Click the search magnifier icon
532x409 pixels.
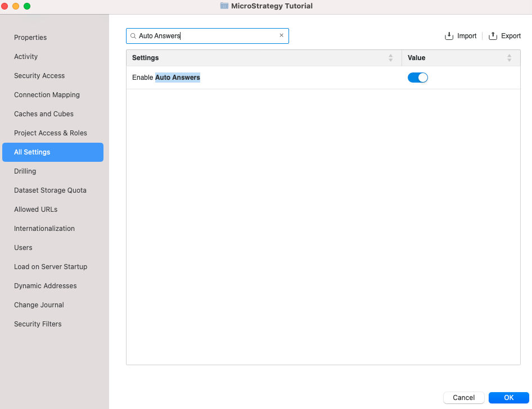click(133, 36)
